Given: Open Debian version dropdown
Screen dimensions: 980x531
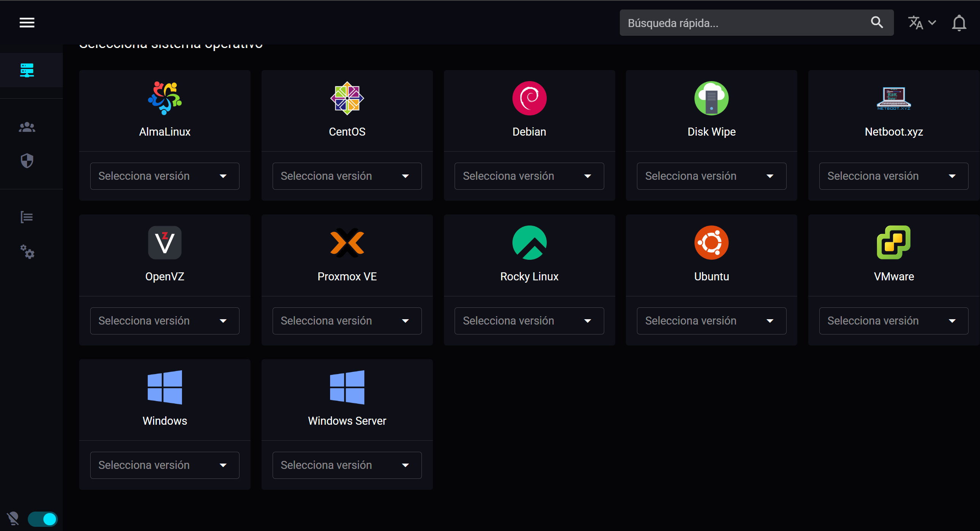Looking at the screenshot, I should tap(530, 176).
